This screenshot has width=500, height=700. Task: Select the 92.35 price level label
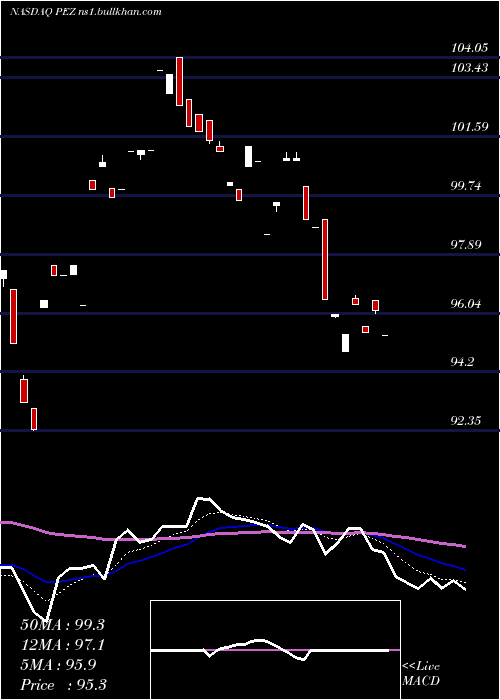[x=466, y=421]
